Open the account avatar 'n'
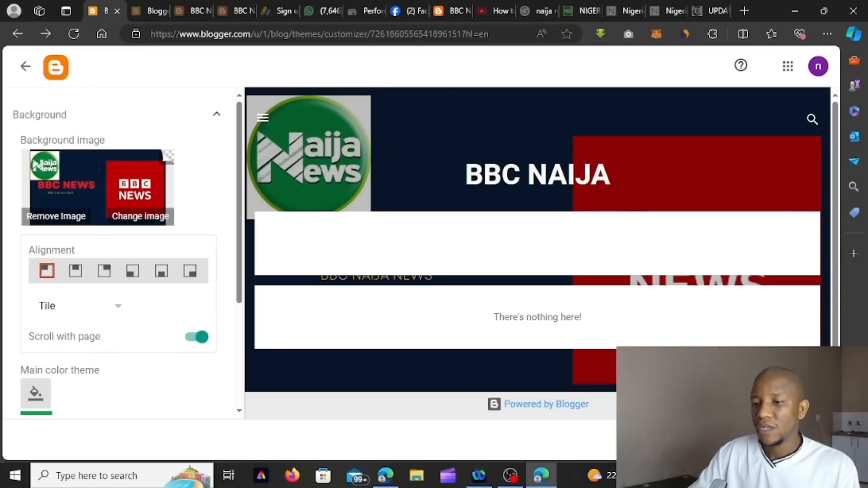The image size is (868, 488). click(818, 66)
